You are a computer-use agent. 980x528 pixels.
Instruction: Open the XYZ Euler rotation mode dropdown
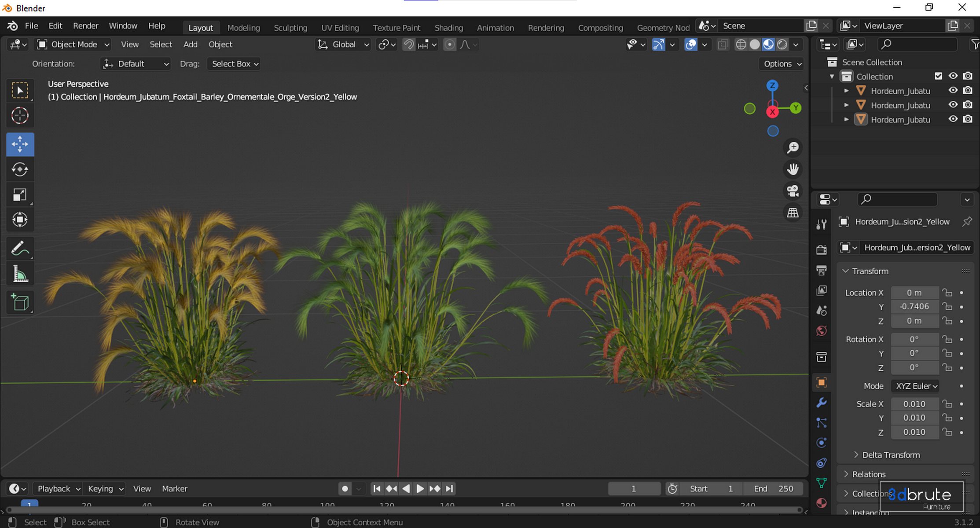coord(916,386)
